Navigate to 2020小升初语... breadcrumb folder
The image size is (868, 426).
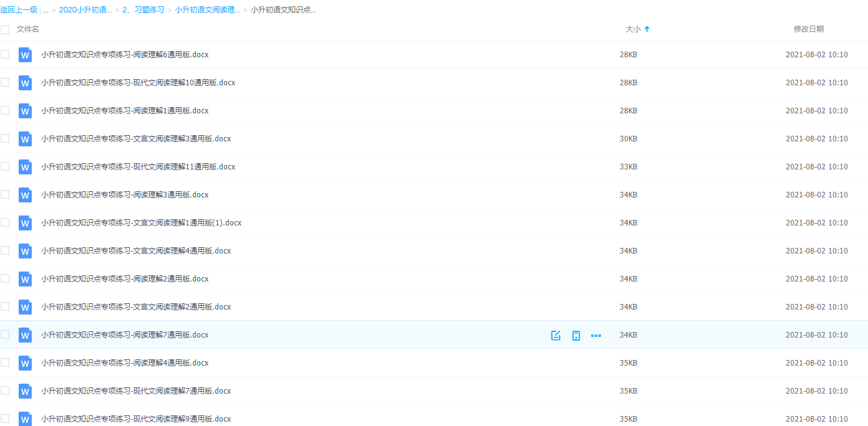point(85,10)
